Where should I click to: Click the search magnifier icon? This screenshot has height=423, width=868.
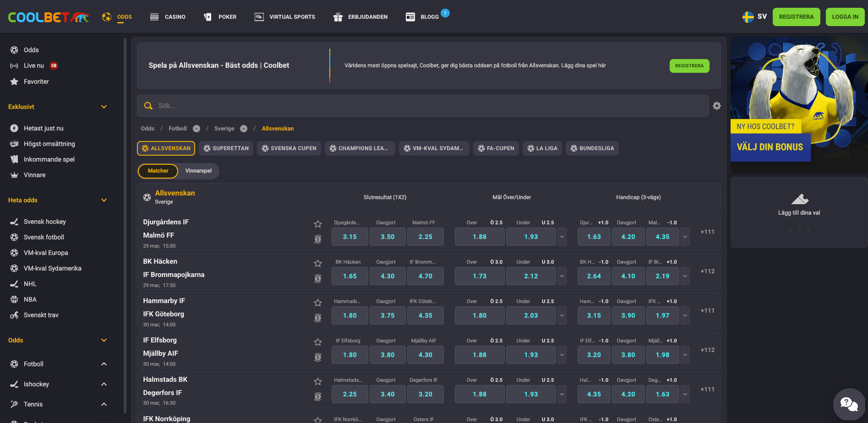tap(148, 106)
